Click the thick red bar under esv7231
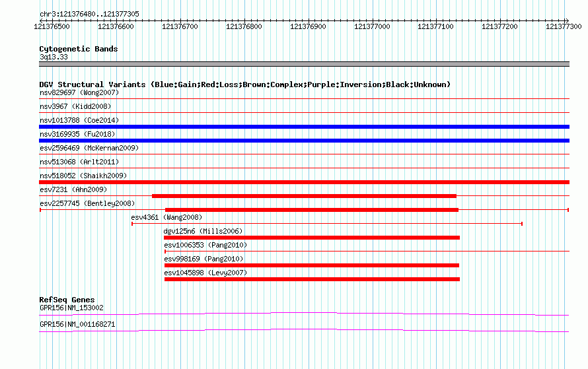This screenshot has width=588, height=369. click(x=304, y=196)
